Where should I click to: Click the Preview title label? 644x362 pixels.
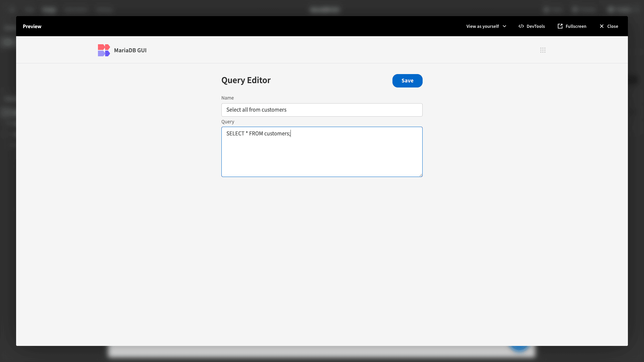[32, 26]
